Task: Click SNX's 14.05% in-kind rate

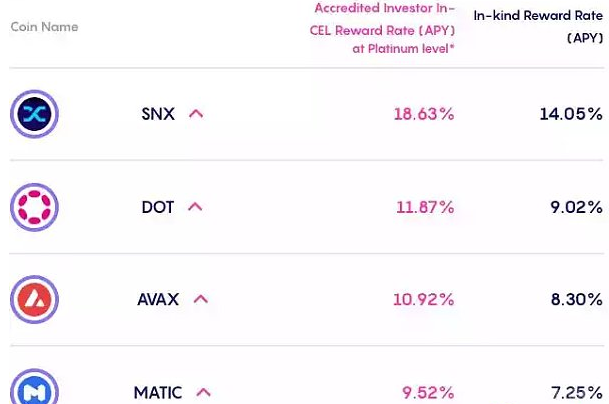Action: pos(571,114)
